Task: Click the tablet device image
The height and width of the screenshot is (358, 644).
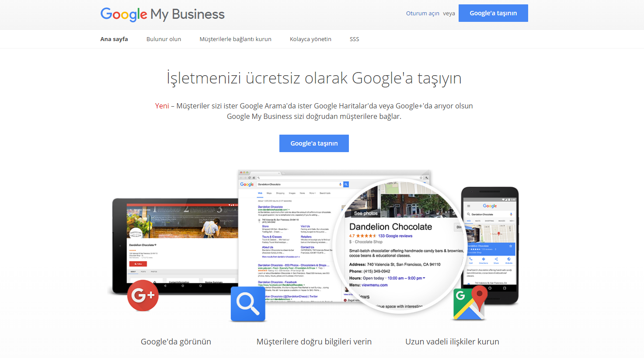Action: [175, 246]
